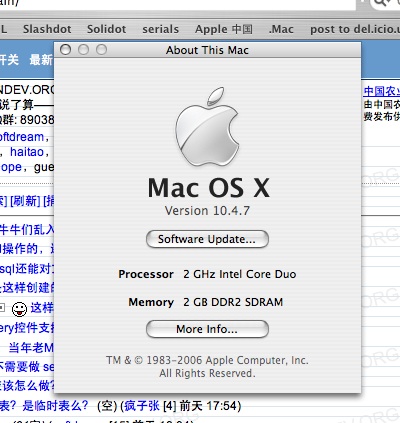Minimize the About This Mac window

click(83, 50)
